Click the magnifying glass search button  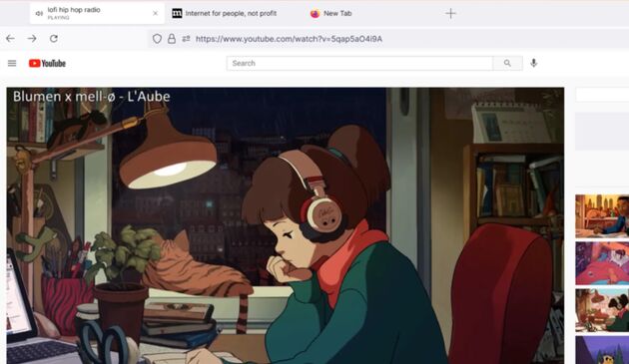pyautogui.click(x=507, y=64)
